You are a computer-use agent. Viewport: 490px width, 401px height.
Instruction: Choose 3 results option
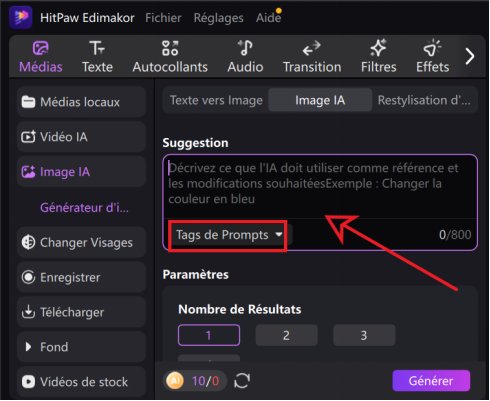click(x=364, y=335)
